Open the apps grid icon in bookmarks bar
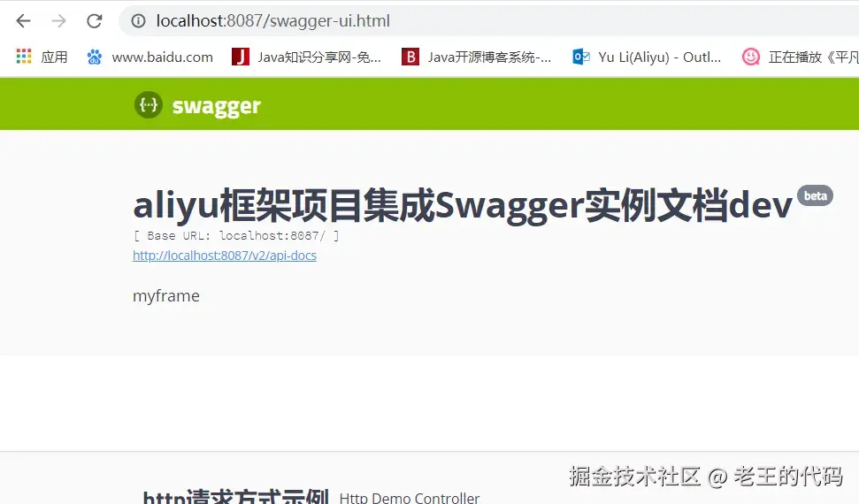 pyautogui.click(x=24, y=57)
